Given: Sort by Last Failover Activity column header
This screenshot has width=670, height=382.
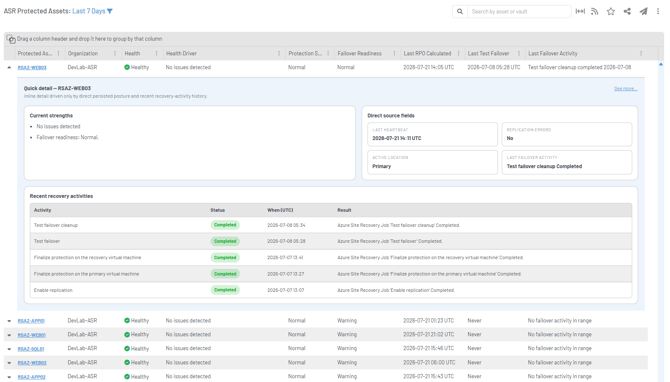Looking at the screenshot, I should point(552,53).
